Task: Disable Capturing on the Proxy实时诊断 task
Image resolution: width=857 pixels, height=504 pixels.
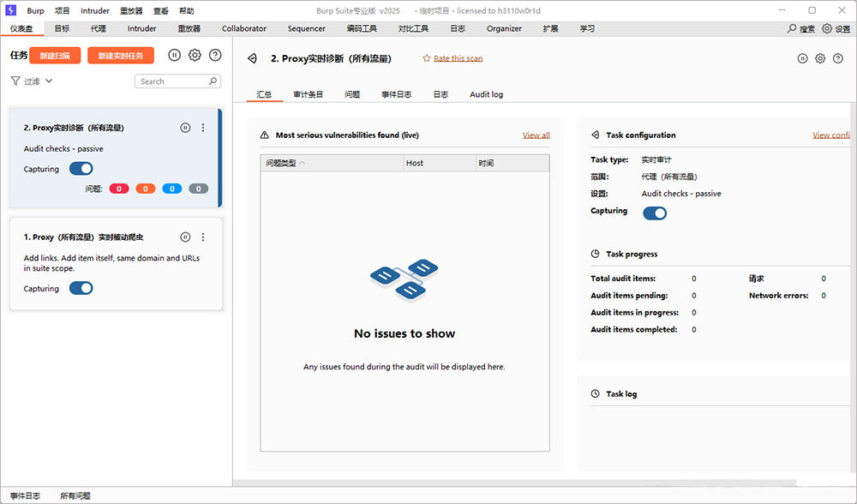Action: click(x=81, y=168)
